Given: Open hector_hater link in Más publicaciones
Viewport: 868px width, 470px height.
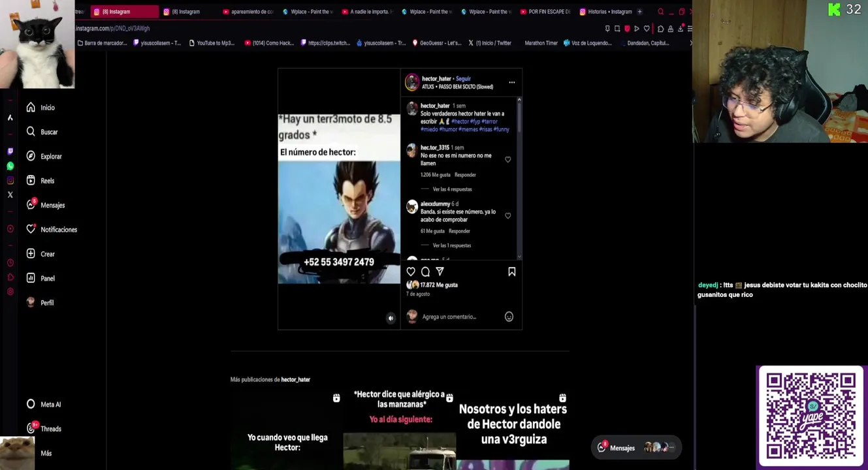Looking at the screenshot, I should 295,380.
